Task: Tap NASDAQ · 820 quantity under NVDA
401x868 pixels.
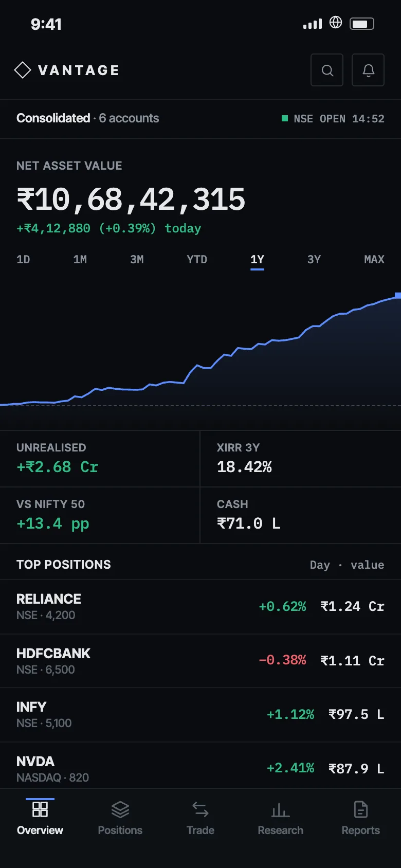Action: (52, 777)
